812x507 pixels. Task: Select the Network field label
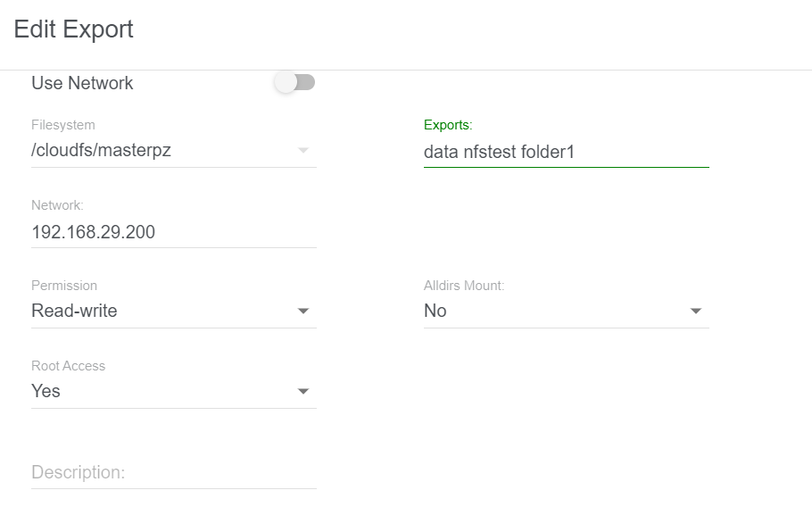coord(57,205)
